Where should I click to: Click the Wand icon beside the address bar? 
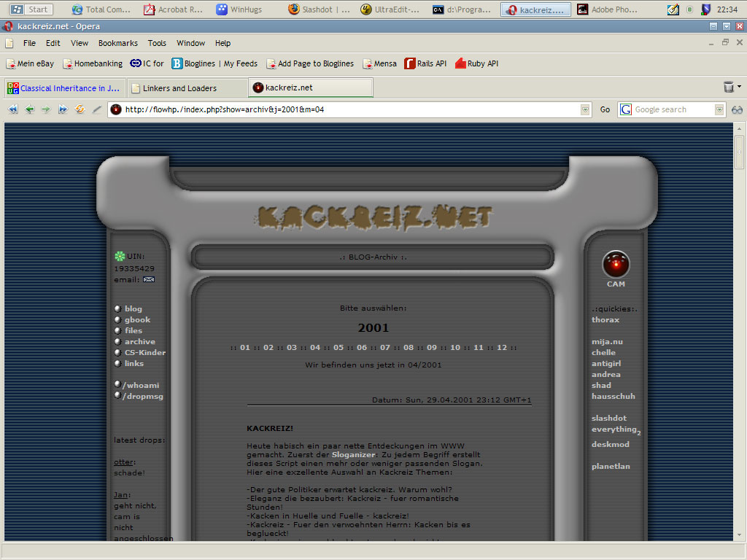(97, 109)
